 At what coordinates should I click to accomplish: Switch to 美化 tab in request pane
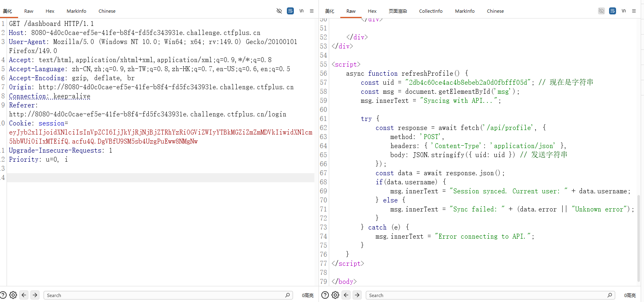(7, 11)
